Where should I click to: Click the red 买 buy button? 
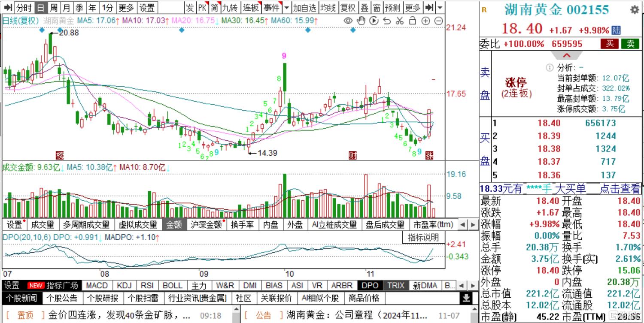coord(610,43)
